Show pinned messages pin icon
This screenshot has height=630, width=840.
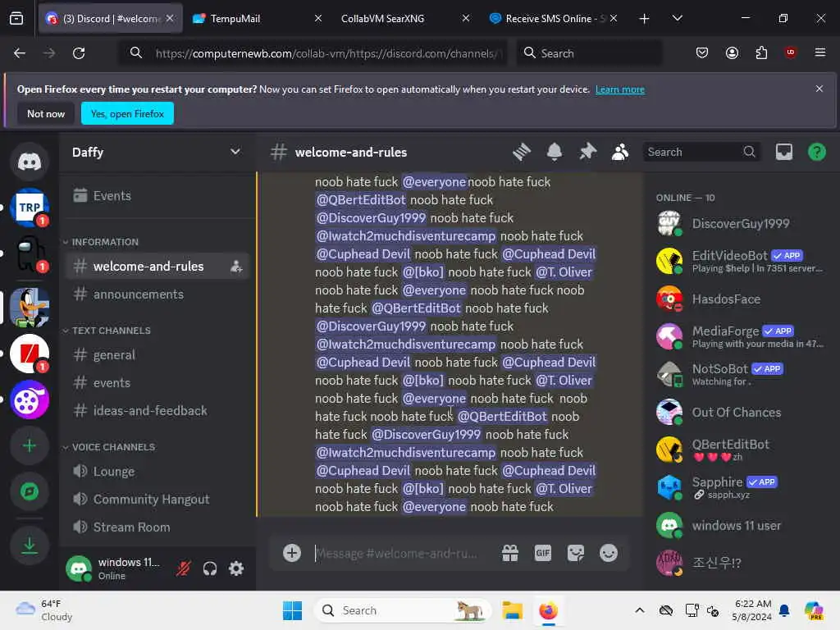587,152
